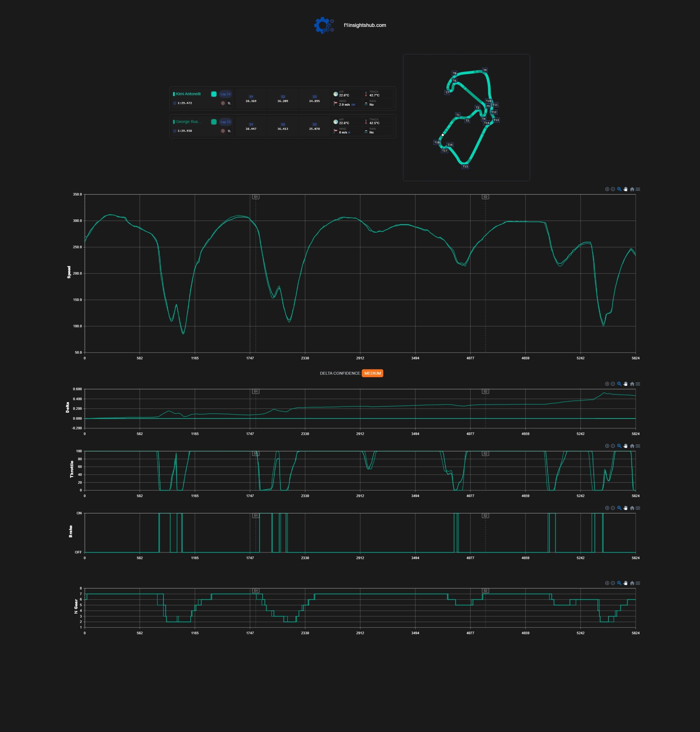
Task: Click Antonelli's tyre compound icon
Action: click(223, 103)
